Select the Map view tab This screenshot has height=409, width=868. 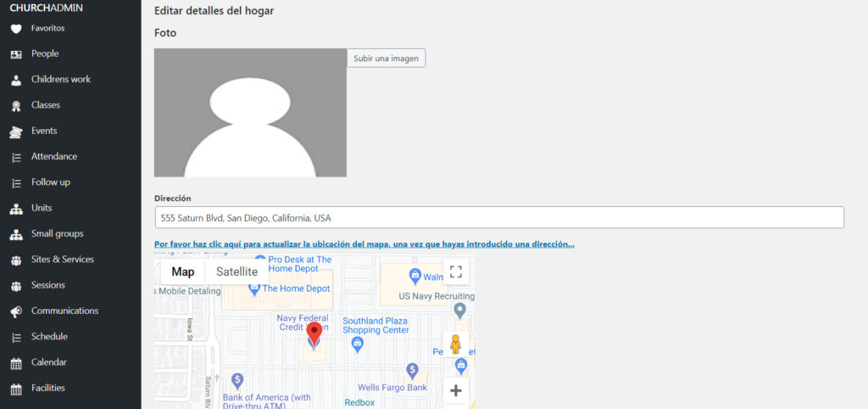click(182, 272)
